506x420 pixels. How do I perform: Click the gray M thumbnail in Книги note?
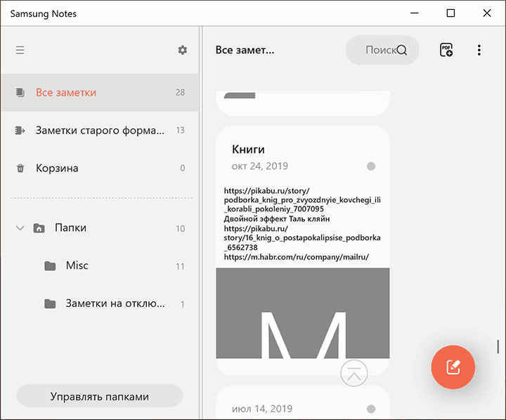(303, 313)
